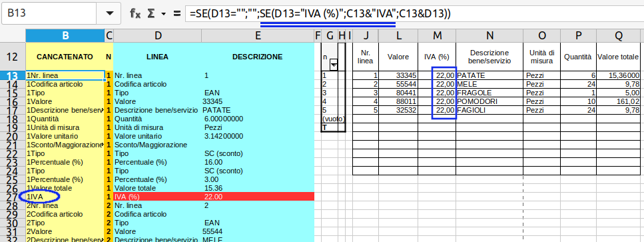The height and width of the screenshot is (242, 644).
Task: Click the equals Formula icon
Action: pyautogui.click(x=177, y=13)
